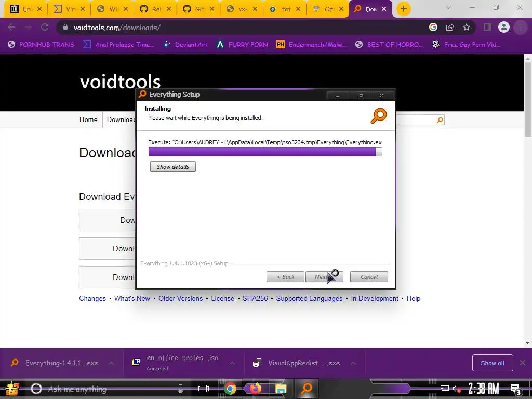This screenshot has height=399, width=532.
Task: Open the Windows Start menu
Action: coord(12,389)
